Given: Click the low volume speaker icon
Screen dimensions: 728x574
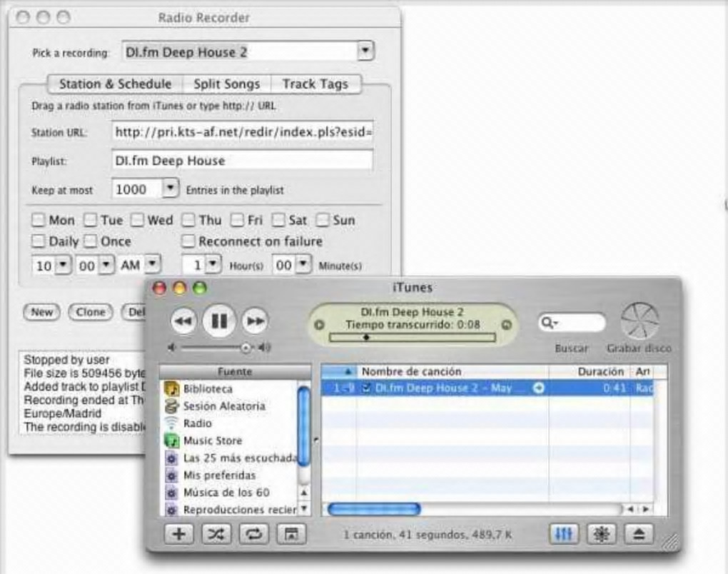Looking at the screenshot, I should click(172, 348).
